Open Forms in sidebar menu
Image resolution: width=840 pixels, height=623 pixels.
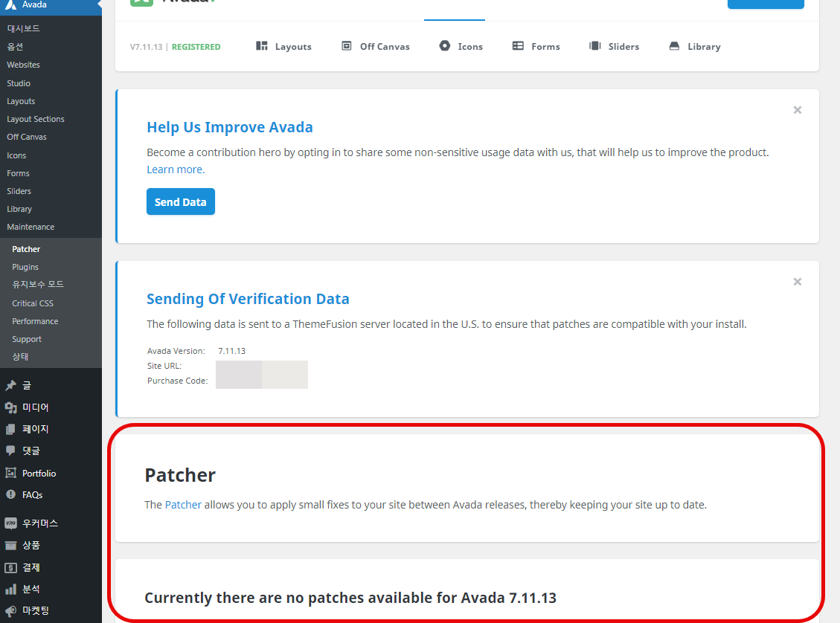coord(18,173)
